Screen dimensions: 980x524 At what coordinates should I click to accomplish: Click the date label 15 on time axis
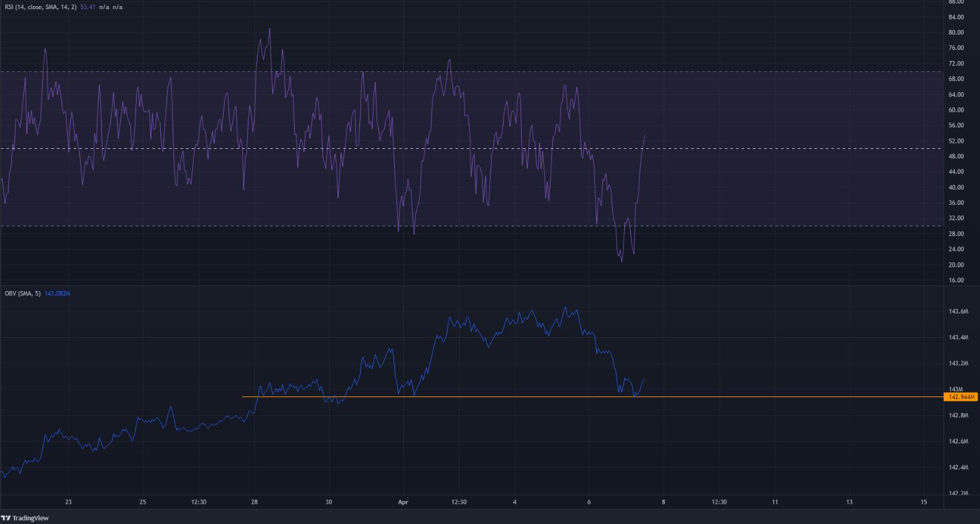pos(924,502)
